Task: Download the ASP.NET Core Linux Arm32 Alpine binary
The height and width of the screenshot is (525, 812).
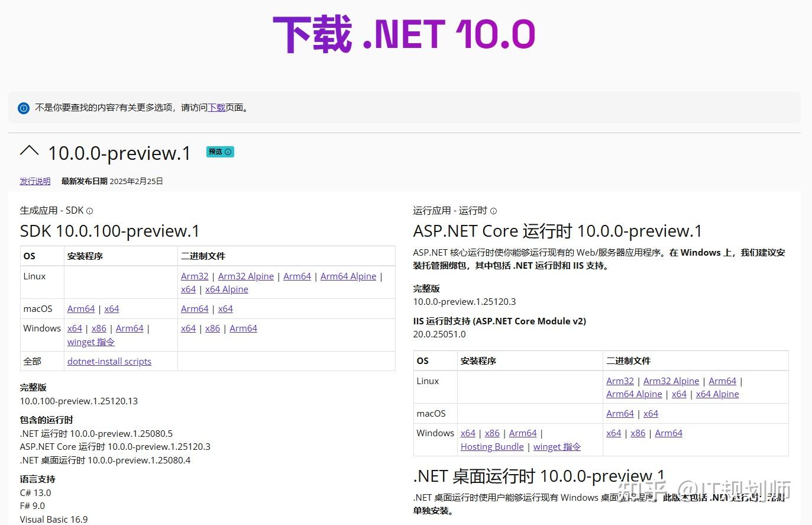Action: [671, 381]
